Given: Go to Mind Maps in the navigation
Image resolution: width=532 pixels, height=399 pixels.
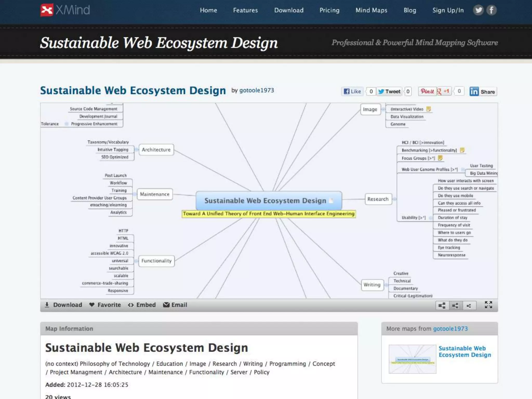Looking at the screenshot, I should click(371, 10).
